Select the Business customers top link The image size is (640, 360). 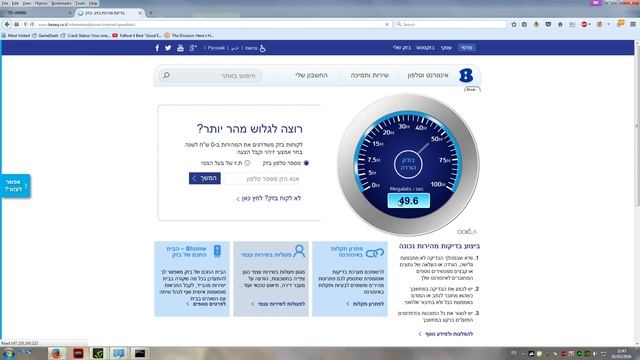446,48
